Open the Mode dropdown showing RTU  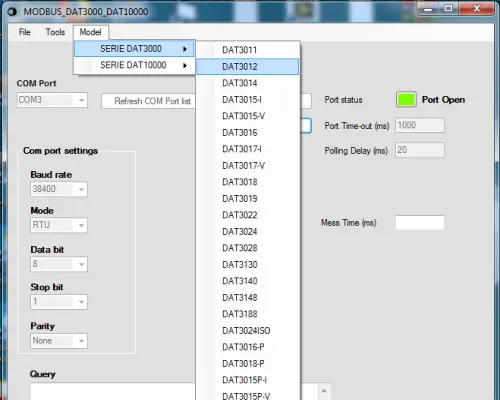(59, 225)
